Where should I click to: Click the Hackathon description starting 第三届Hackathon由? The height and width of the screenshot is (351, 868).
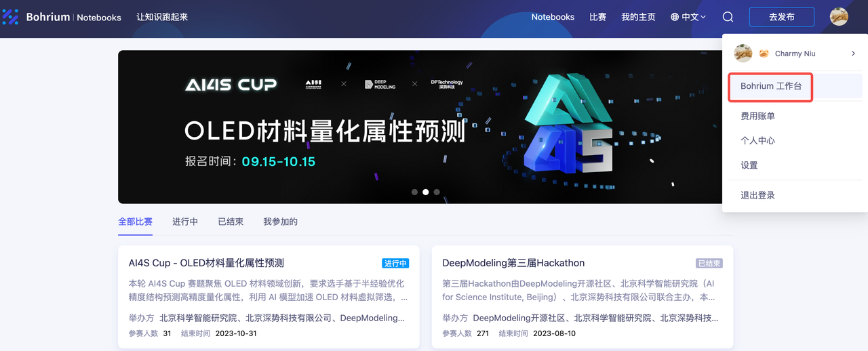click(x=578, y=290)
